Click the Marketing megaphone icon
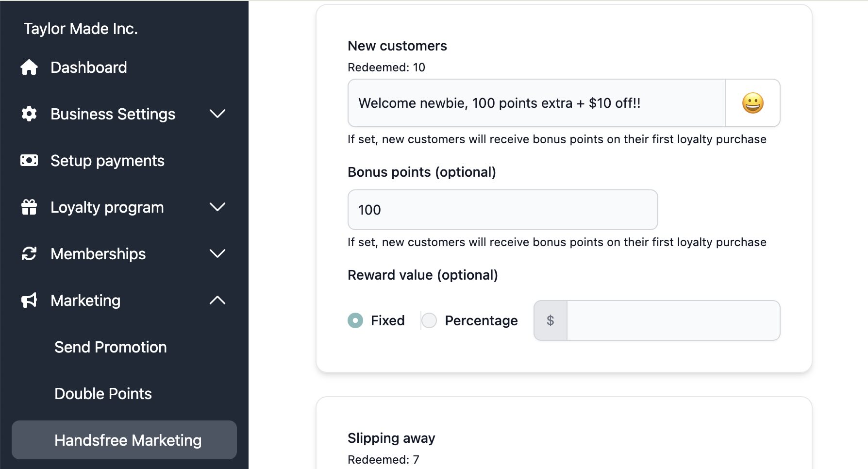Image resolution: width=868 pixels, height=469 pixels. [29, 300]
